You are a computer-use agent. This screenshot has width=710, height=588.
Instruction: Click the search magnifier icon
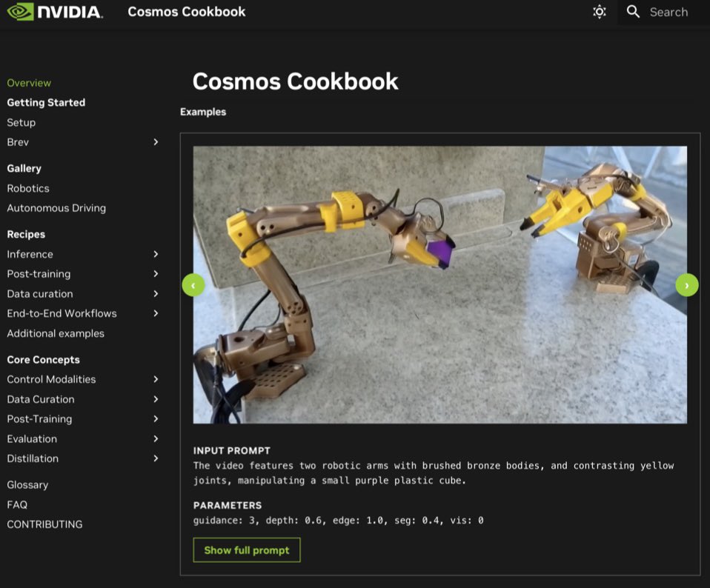(633, 12)
